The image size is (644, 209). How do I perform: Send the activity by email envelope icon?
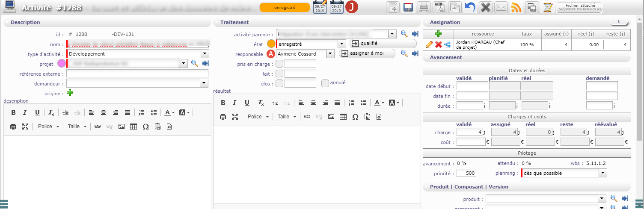501,7
